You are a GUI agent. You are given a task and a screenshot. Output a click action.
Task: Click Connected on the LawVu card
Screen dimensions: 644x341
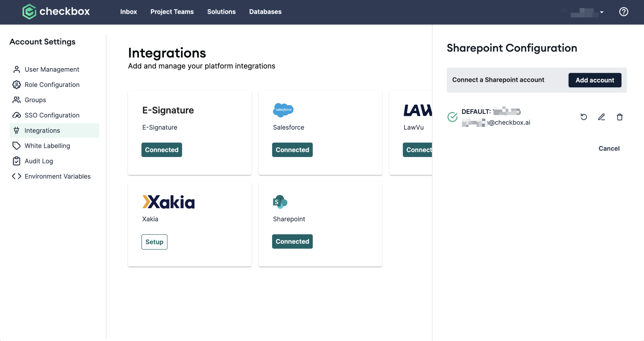pyautogui.click(x=417, y=150)
